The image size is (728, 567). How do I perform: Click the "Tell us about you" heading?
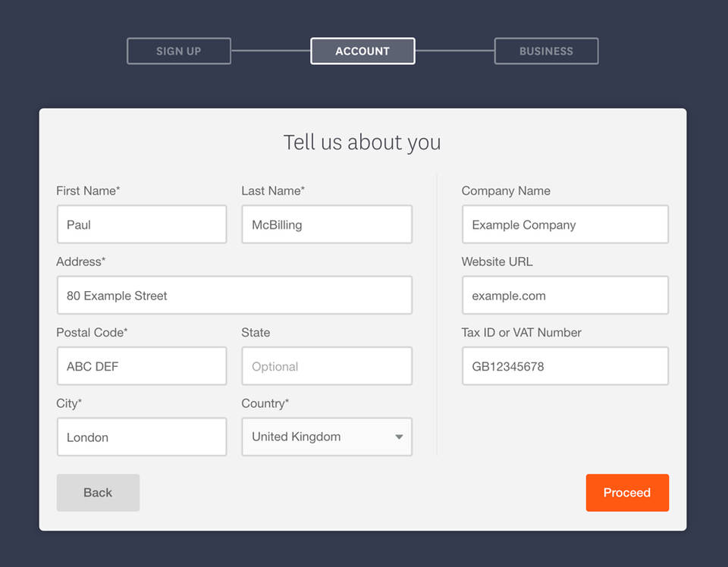(362, 143)
